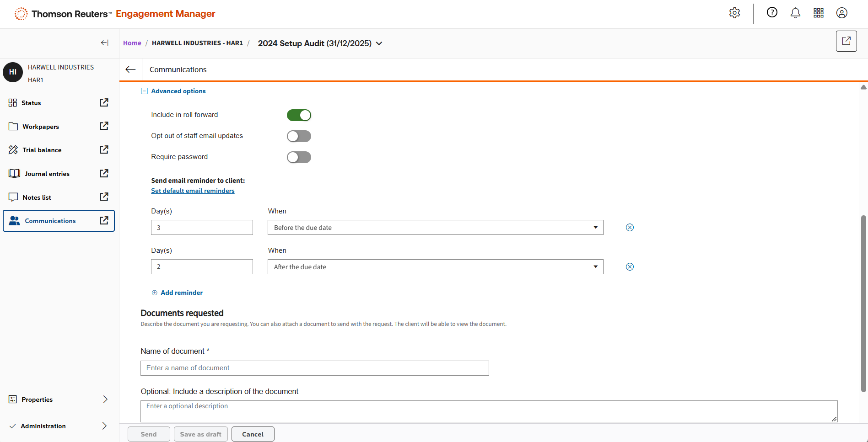The image size is (868, 442).
Task: Select Journal entries in sidebar
Action: (x=47, y=174)
